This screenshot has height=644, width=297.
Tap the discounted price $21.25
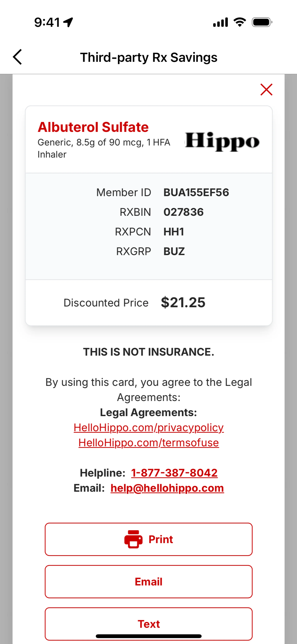click(x=183, y=303)
